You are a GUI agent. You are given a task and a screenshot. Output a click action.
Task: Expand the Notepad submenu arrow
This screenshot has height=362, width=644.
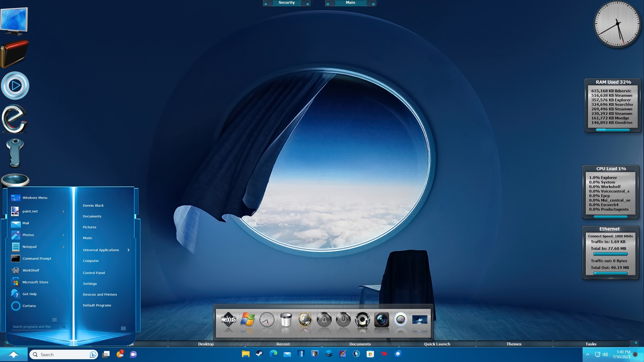pyautogui.click(x=63, y=247)
